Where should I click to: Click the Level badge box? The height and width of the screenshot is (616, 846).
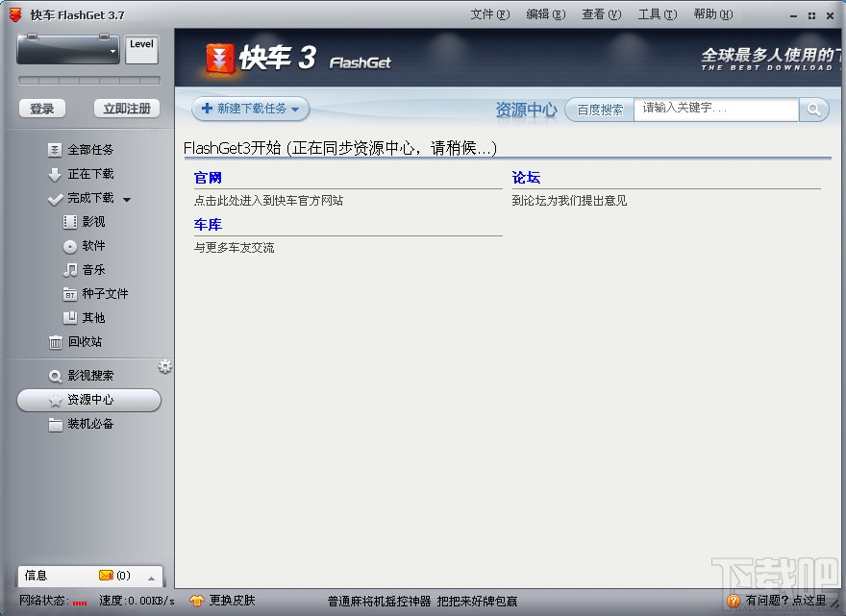[x=141, y=50]
